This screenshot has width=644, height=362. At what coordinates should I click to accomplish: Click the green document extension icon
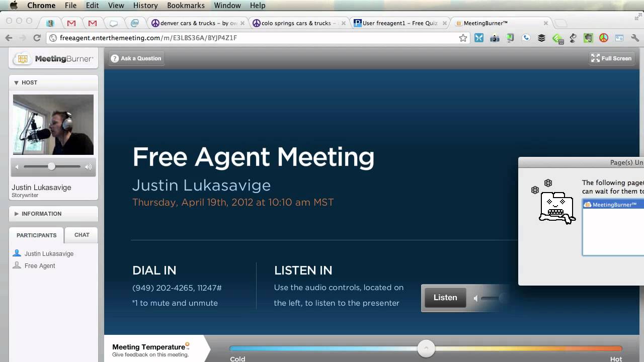coord(510,38)
